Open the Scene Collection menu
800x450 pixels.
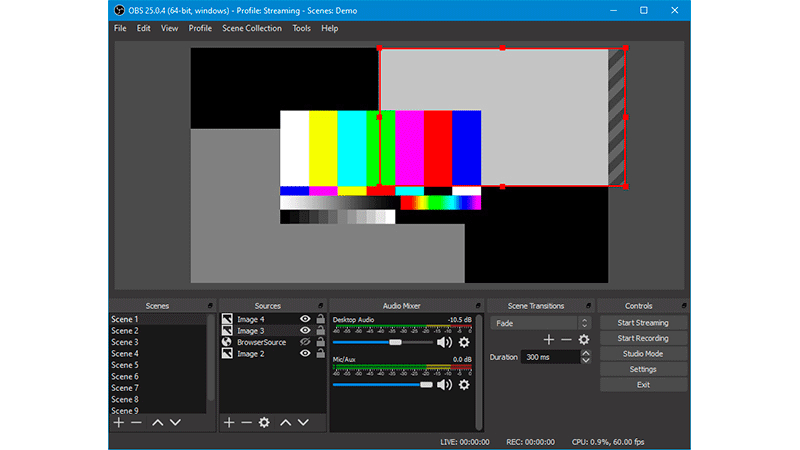[x=252, y=28]
